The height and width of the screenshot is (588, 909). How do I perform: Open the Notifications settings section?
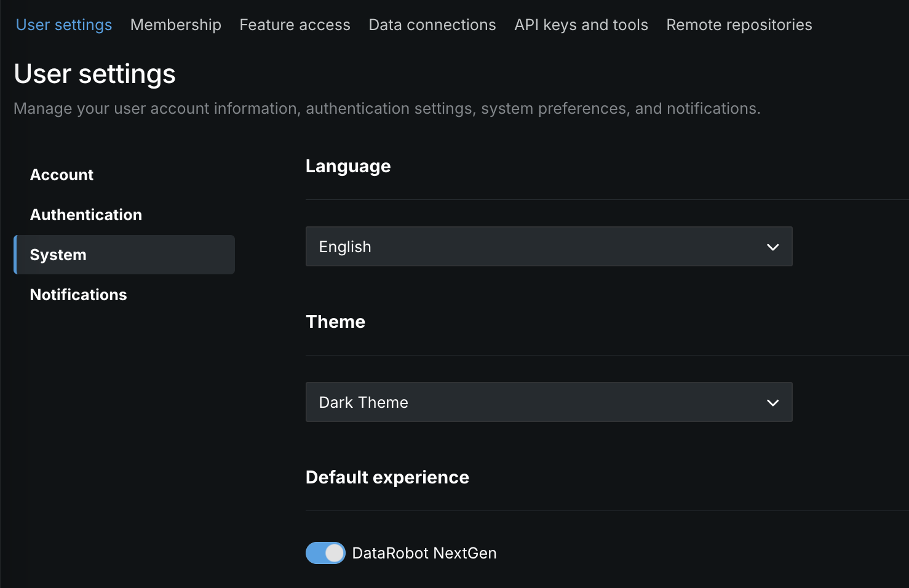[78, 295]
